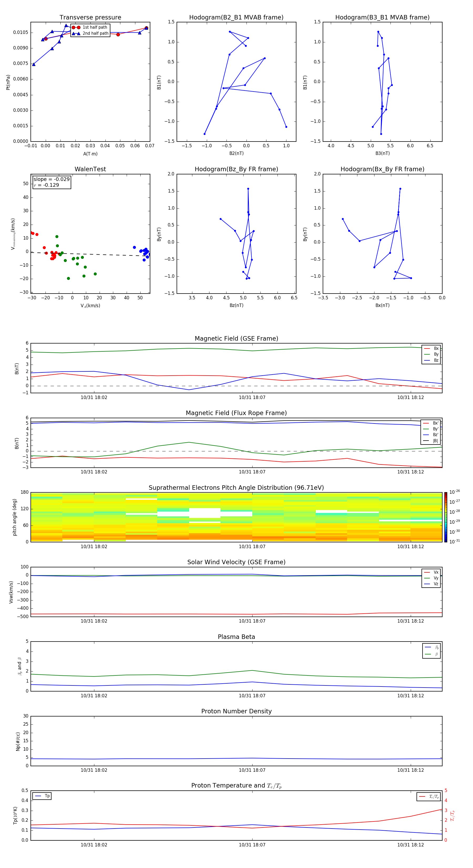Click the "B2(nT)" x-axis label
473x868 pixels.
pyautogui.click(x=236, y=153)
